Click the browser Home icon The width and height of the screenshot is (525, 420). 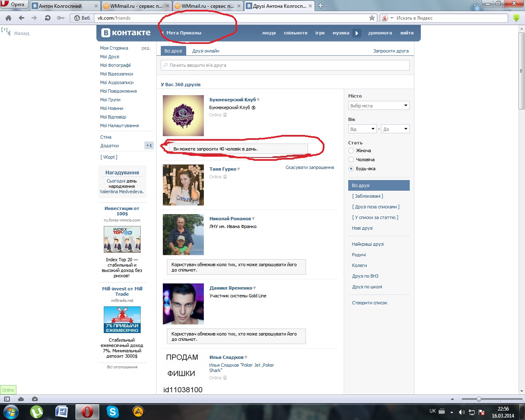click(8, 18)
